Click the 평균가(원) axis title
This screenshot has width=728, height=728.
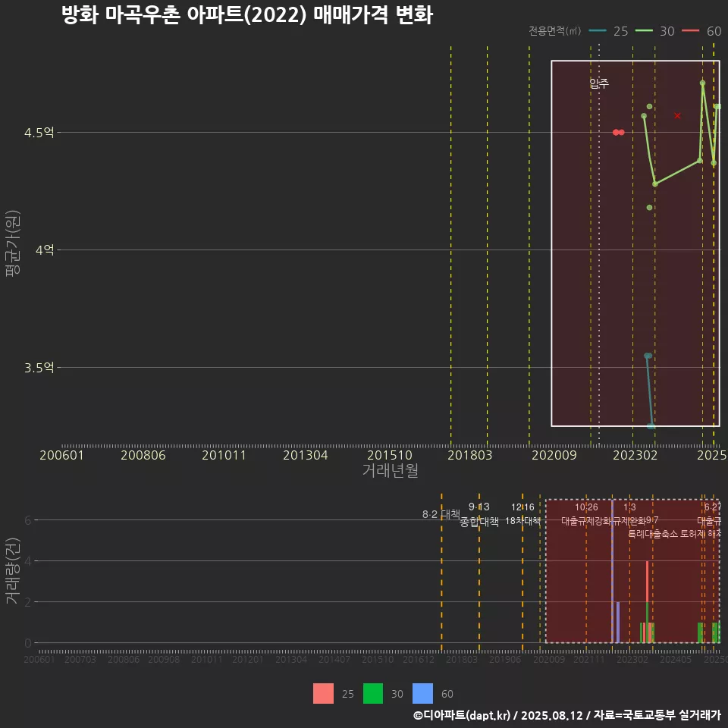click(13, 243)
